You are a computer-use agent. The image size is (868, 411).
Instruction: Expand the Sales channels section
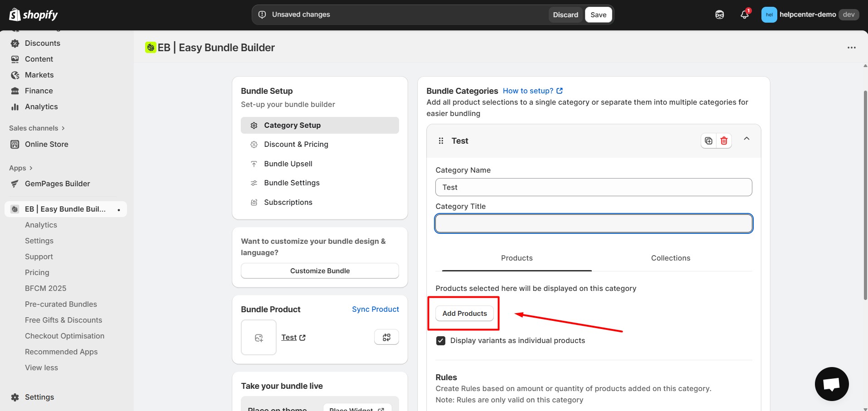click(x=37, y=128)
